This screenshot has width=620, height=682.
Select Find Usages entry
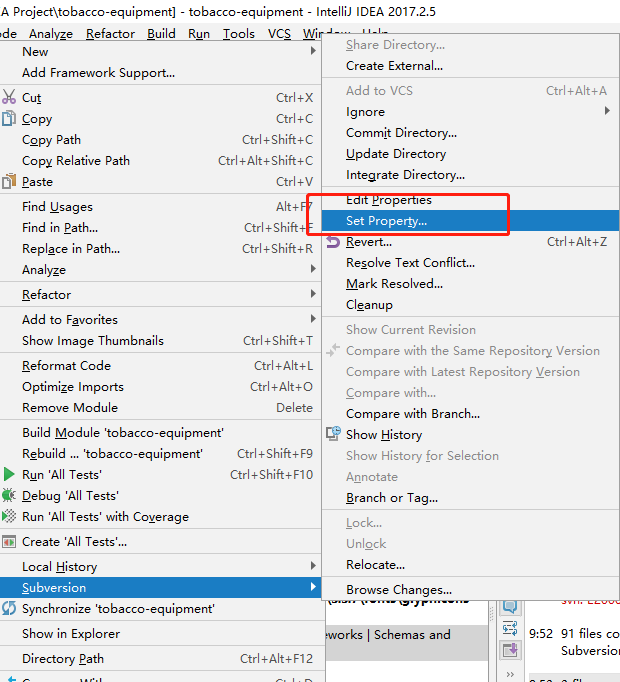160,207
